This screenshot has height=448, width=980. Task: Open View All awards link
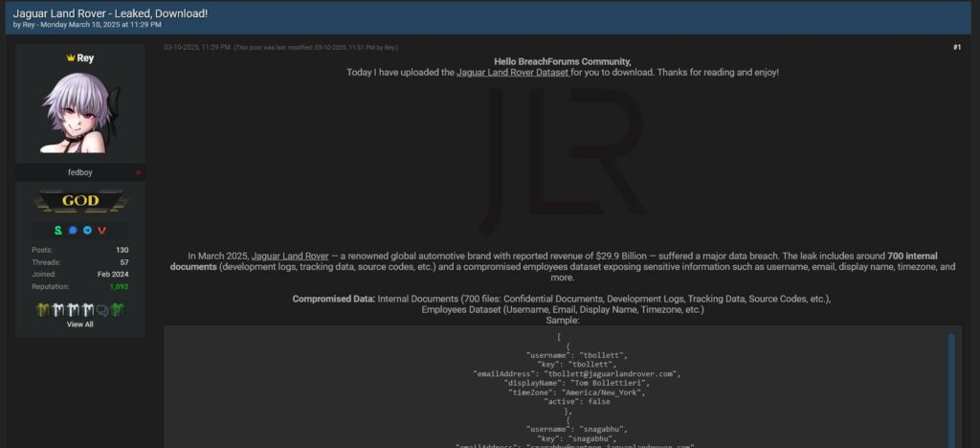(80, 325)
